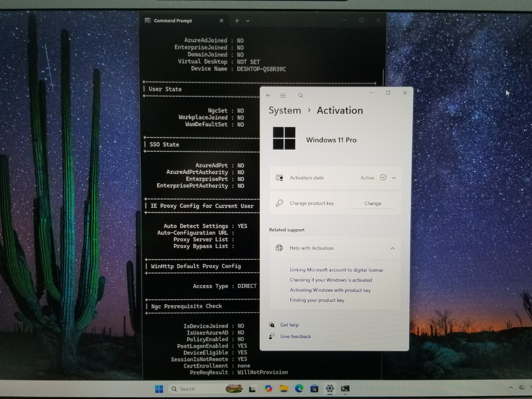Close the Settings window
This screenshot has height=399, width=532.
click(x=405, y=93)
